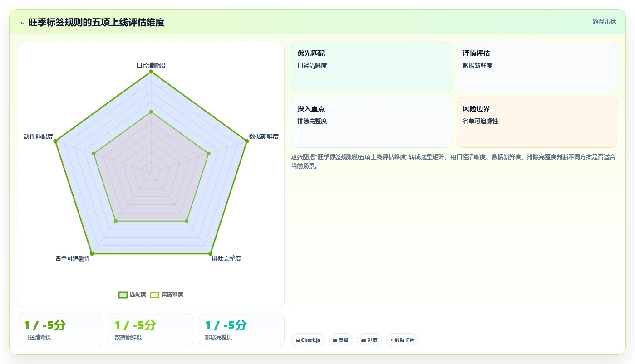
Task: Open the 谨慎评估 card
Action: 537,67
